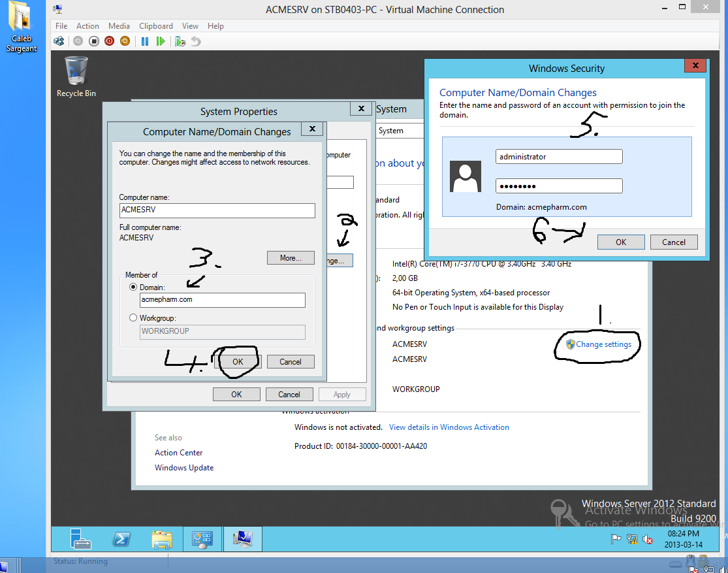The height and width of the screenshot is (573, 728).
Task: Open View details in Windows Activation link
Action: [449, 427]
